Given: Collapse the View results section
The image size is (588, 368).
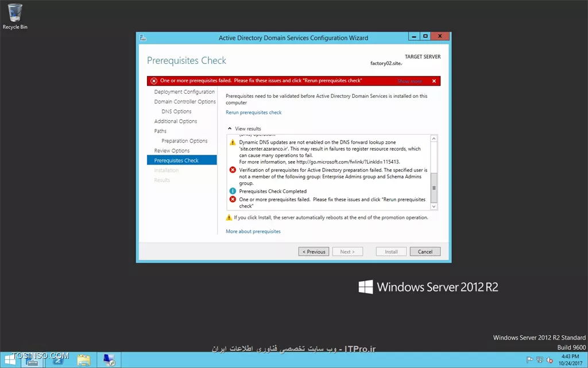Looking at the screenshot, I should 230,128.
